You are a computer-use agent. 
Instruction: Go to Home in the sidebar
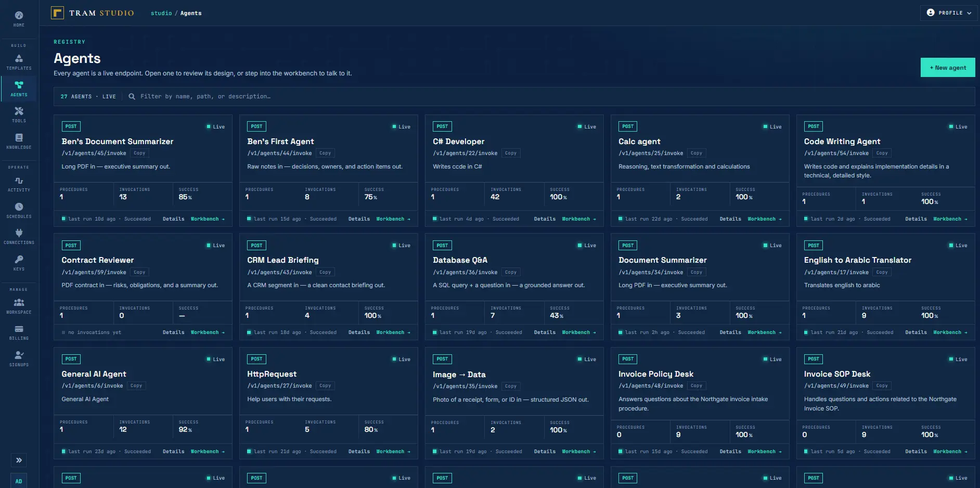click(19, 19)
